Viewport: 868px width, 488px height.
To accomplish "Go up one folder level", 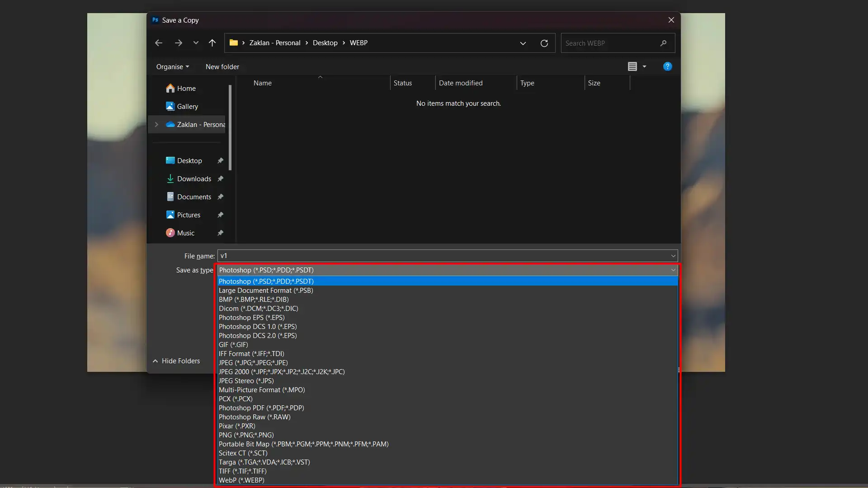I will [x=212, y=43].
